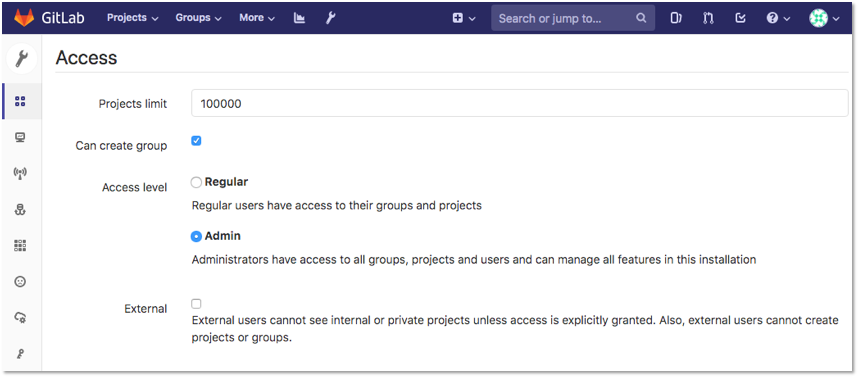
Task: Open the Kubernetes cloud icon in sidebar
Action: (x=20, y=318)
